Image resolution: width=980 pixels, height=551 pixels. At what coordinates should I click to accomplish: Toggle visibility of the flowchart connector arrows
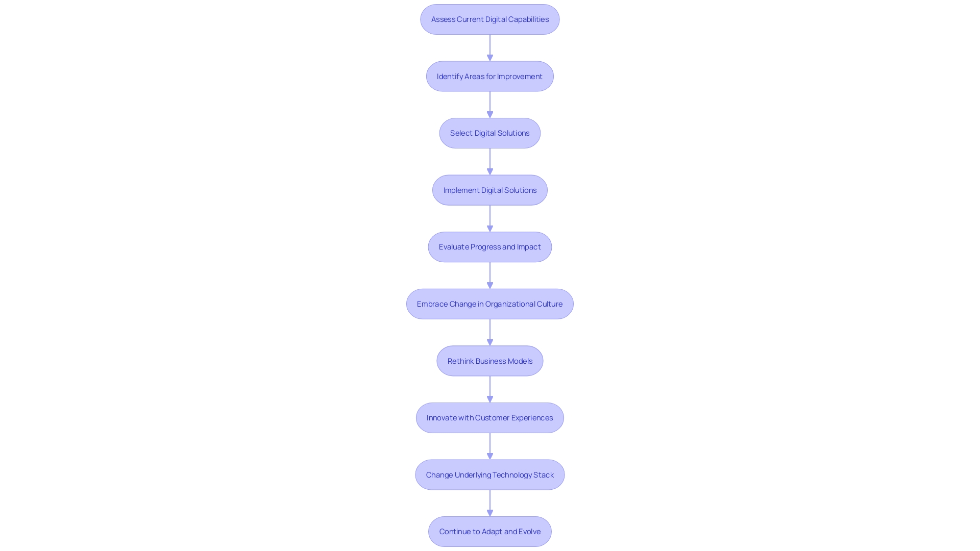pyautogui.click(x=490, y=47)
